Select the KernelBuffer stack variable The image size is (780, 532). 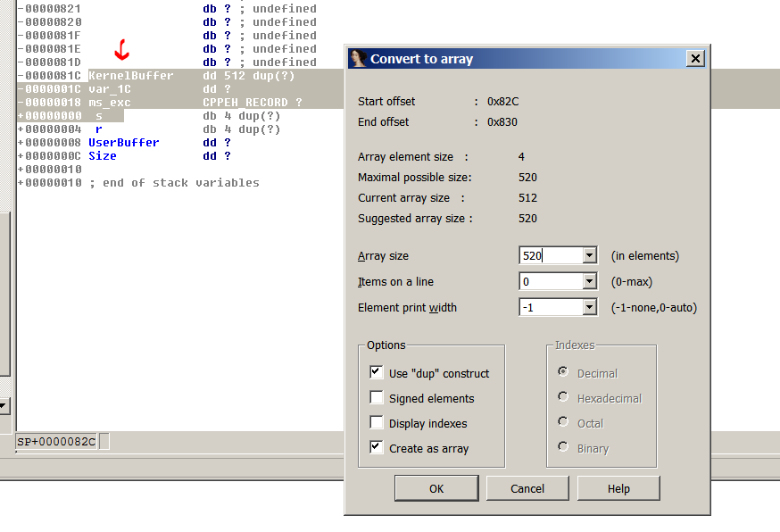(x=131, y=76)
